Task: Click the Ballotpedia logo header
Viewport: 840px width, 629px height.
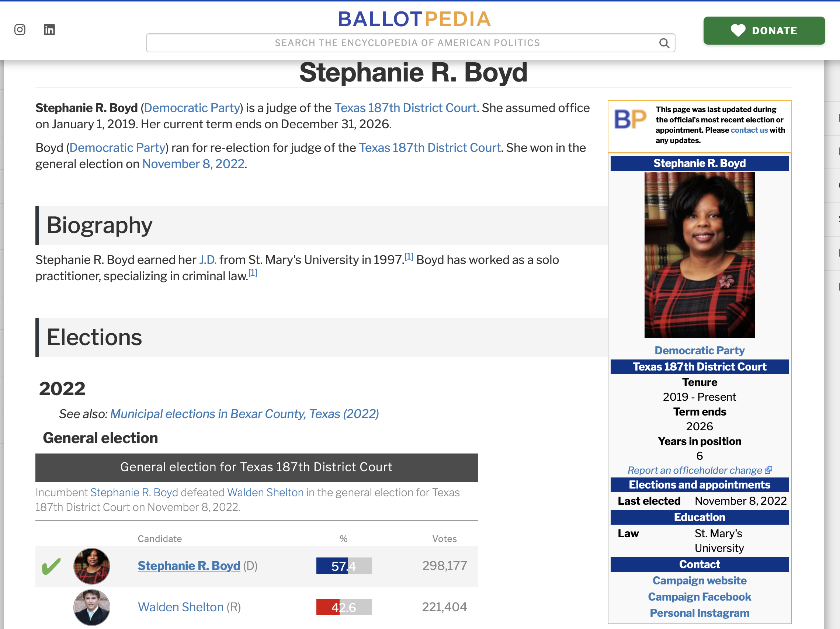Action: coord(414,19)
